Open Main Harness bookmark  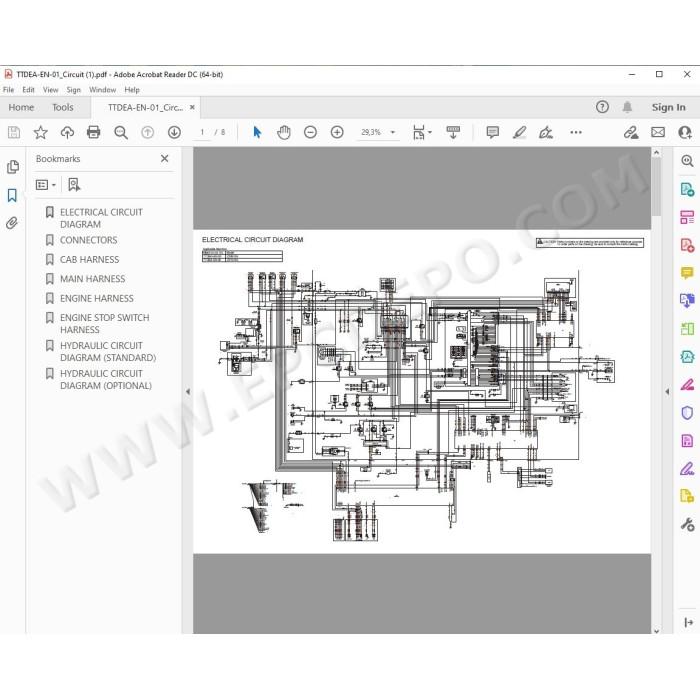[x=92, y=279]
